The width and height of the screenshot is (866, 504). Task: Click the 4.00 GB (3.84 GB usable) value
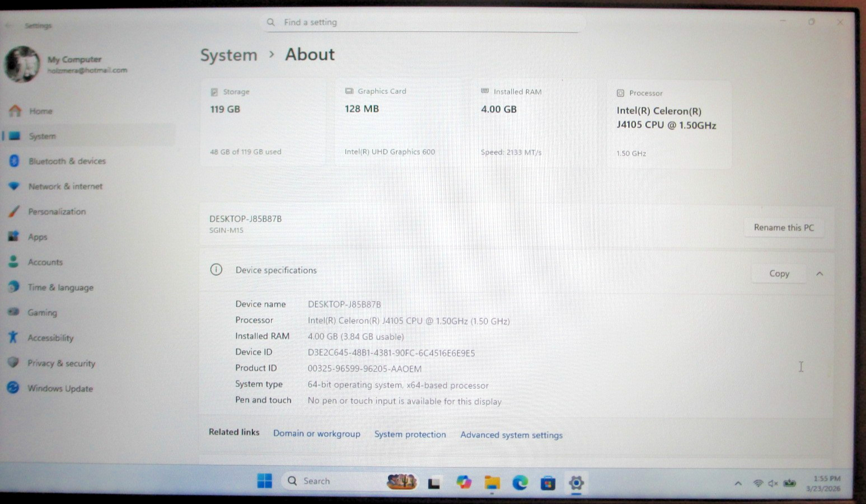pyautogui.click(x=355, y=337)
